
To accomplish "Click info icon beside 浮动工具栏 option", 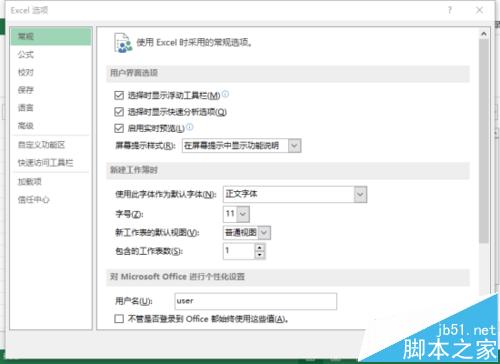I will 226,94.
